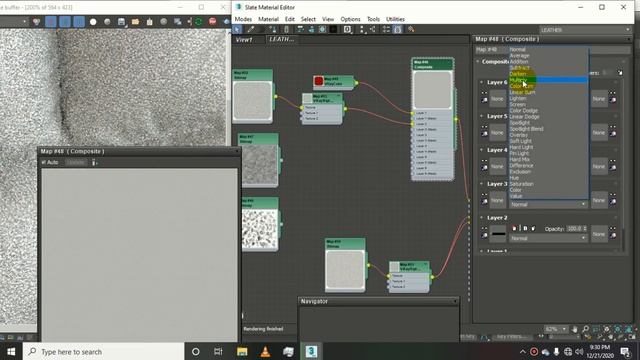Click the Material ID Channel icon
The height and width of the screenshot is (360, 640).
pyautogui.click(x=347, y=29)
